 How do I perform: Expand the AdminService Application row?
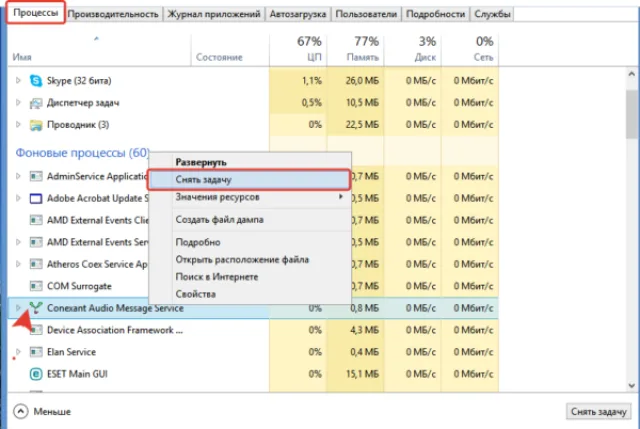[x=18, y=176]
